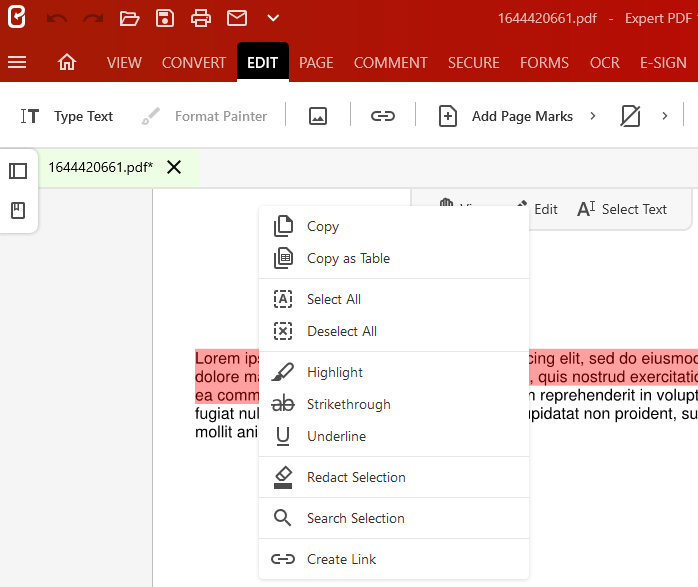The height and width of the screenshot is (587, 698).
Task: Open the FORMS tab
Action: (544, 63)
